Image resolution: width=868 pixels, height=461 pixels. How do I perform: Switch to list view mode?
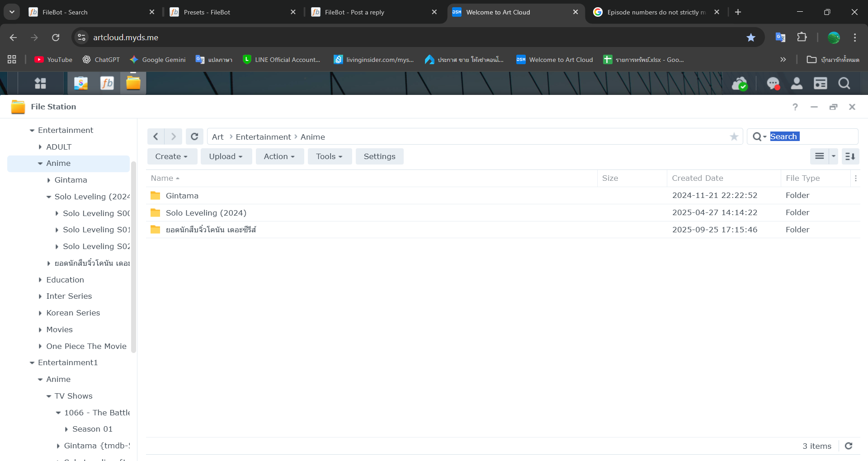pyautogui.click(x=819, y=156)
